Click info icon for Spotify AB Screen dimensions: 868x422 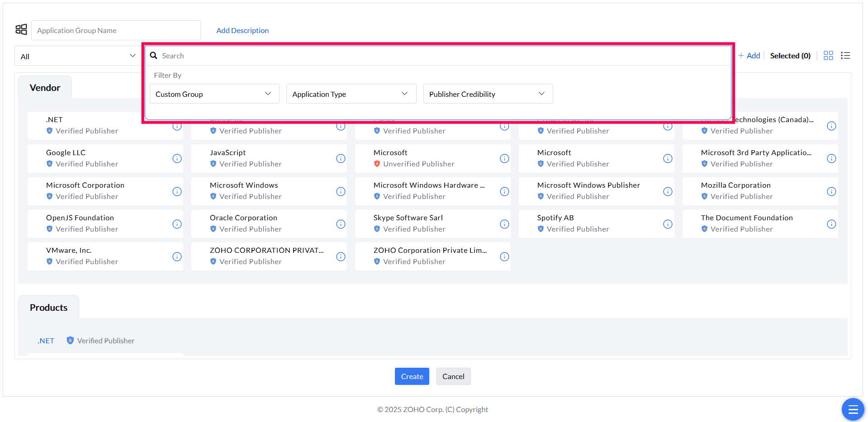click(668, 224)
